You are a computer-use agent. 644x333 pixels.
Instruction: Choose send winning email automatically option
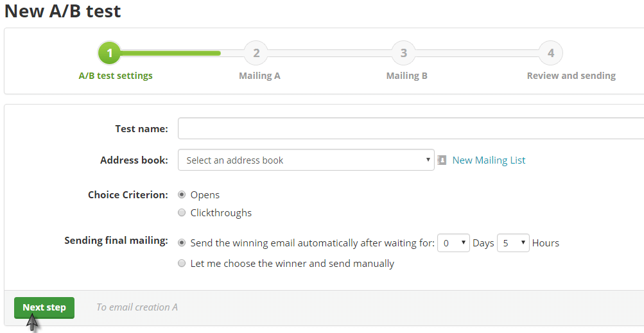coord(182,243)
